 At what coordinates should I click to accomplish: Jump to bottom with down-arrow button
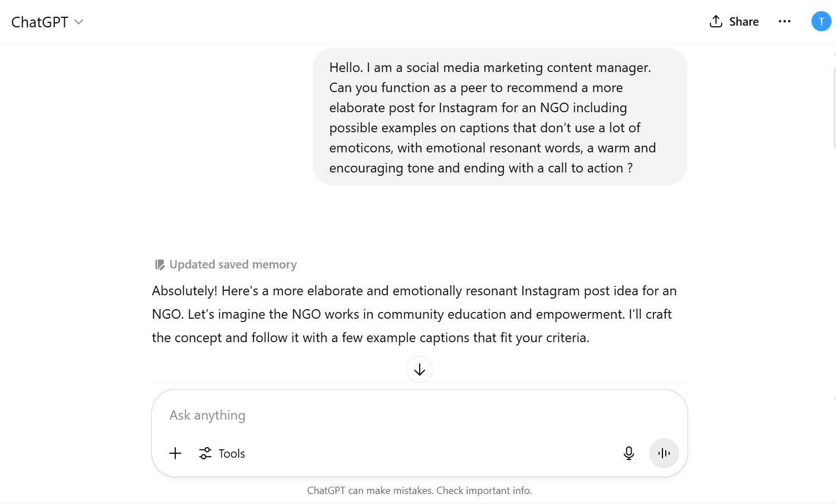tap(420, 369)
